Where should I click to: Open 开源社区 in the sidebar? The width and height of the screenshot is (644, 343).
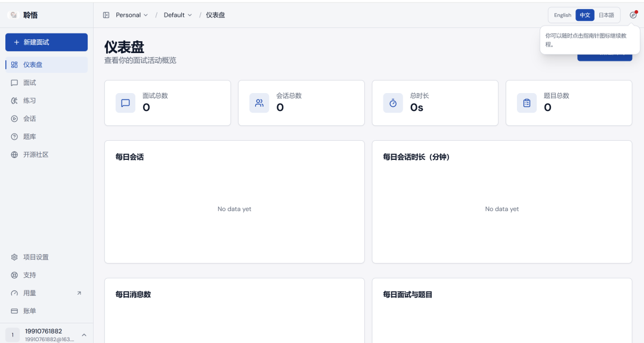47,155
